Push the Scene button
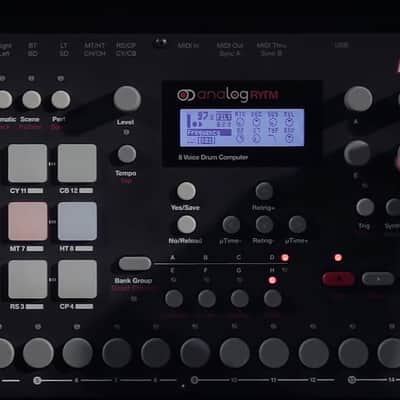This screenshot has width=400, height=400. click(32, 99)
